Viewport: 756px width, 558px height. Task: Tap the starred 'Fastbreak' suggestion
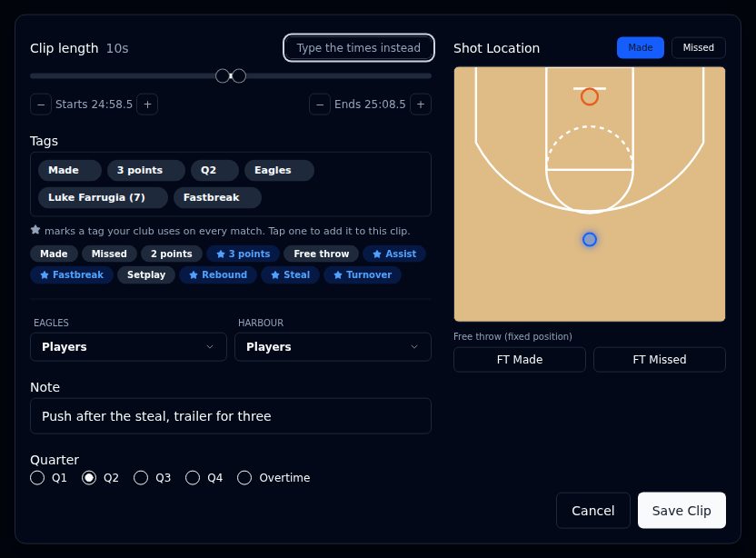(72, 274)
